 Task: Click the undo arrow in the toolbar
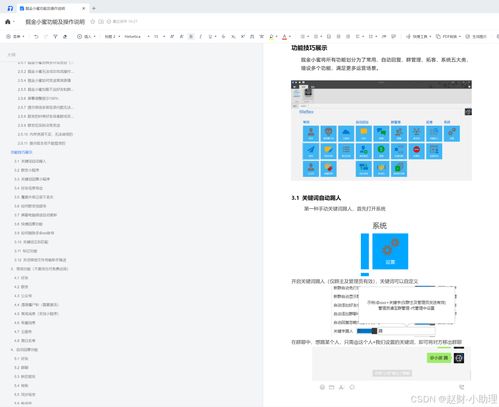tap(36, 36)
